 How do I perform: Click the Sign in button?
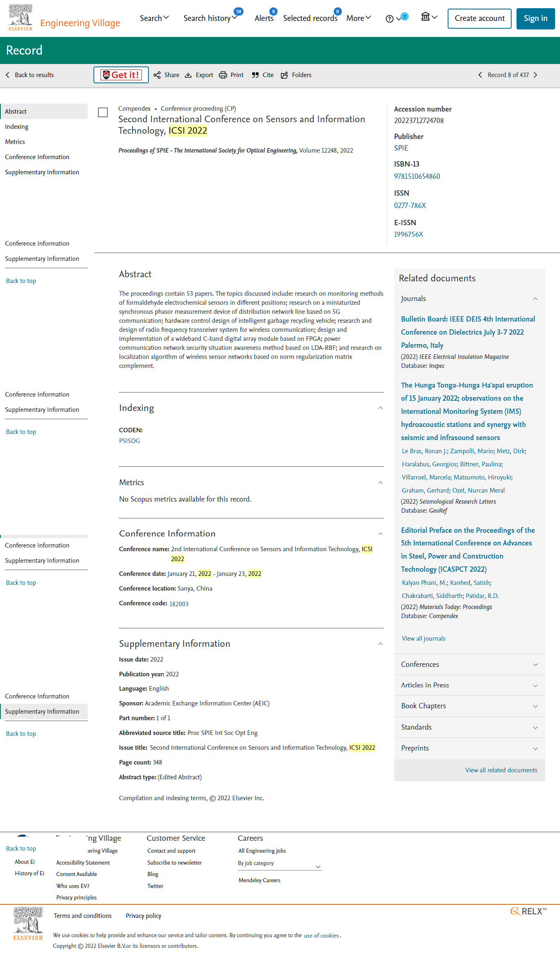click(535, 18)
